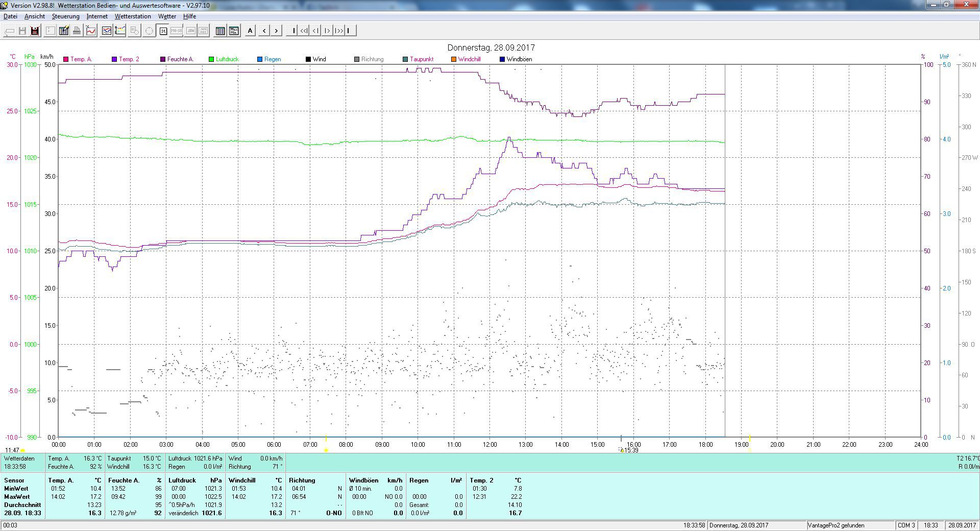
Task: Click the 'VantagePro2 gefunden' status entry
Action: (x=836, y=525)
